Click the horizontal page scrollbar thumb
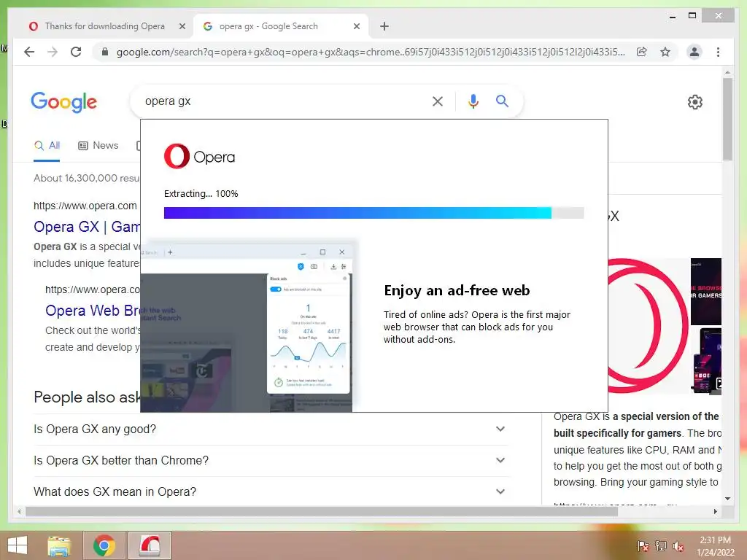Screen dimensions: 747x560 coord(322,511)
